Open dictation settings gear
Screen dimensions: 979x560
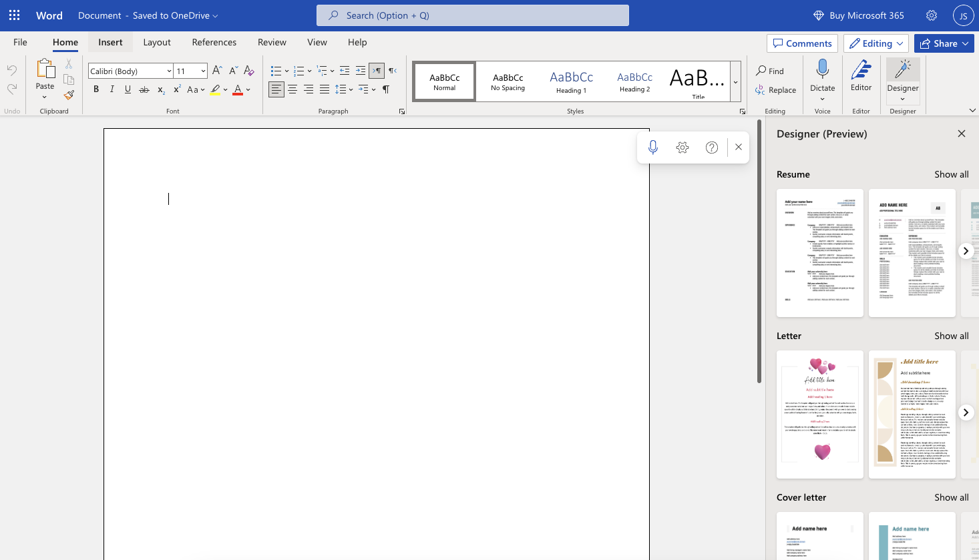[x=682, y=148]
